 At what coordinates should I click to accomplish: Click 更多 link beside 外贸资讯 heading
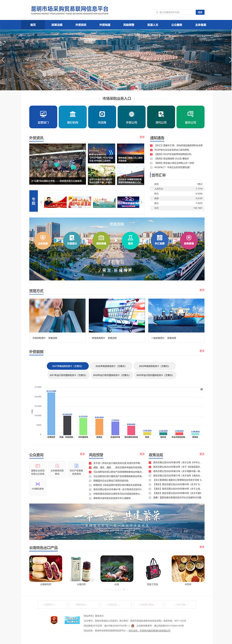[142, 137]
